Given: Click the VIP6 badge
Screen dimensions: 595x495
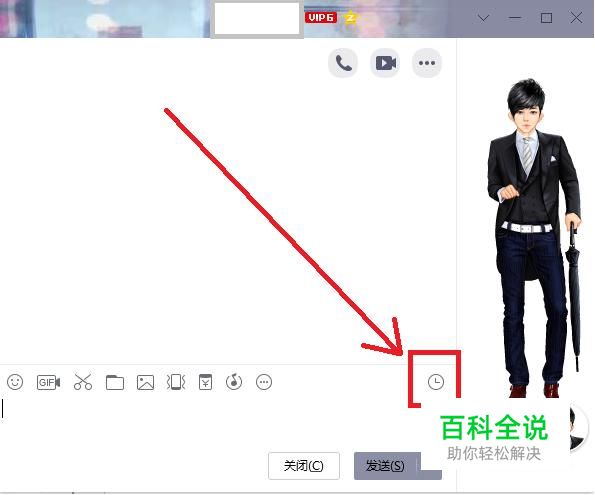Looking at the screenshot, I should pos(321,17).
